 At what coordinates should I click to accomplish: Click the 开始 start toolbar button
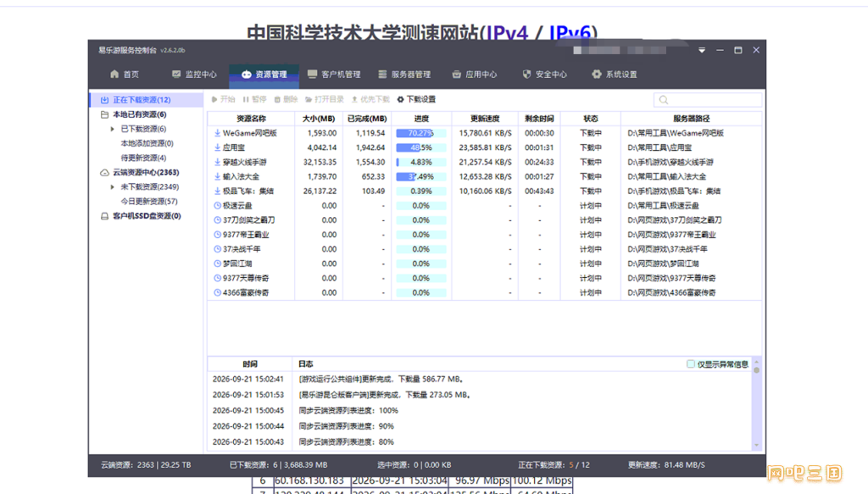click(x=223, y=100)
